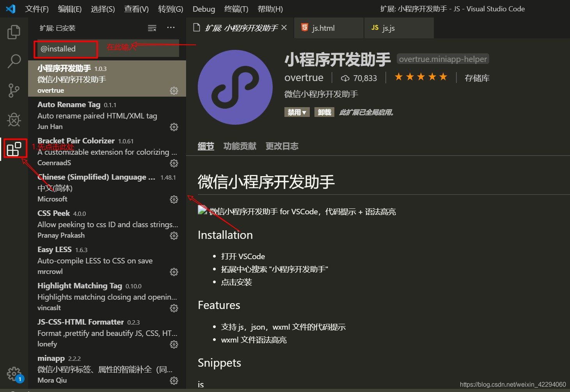Switch to the 细节 details tab
Image resolution: width=570 pixels, height=392 pixels.
pos(206,146)
